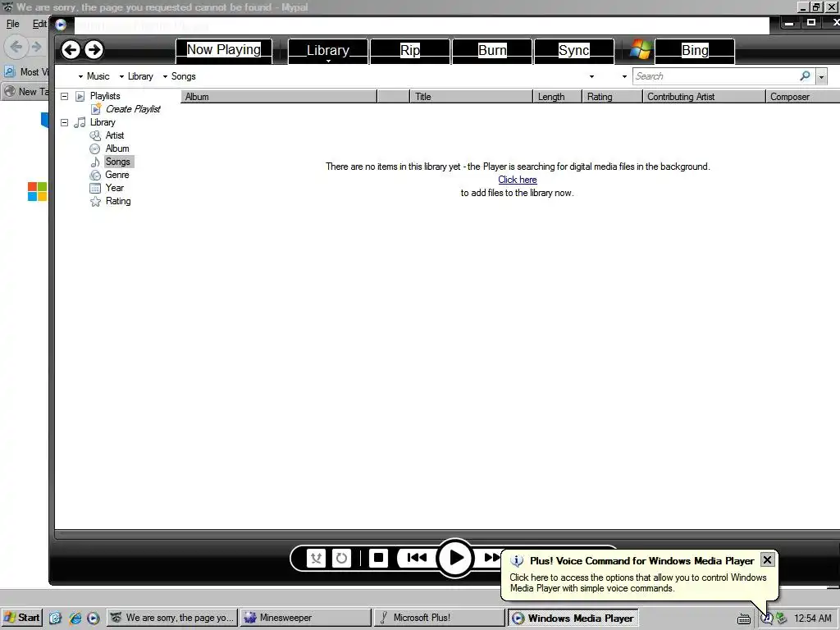Select Artist view in library tree
The width and height of the screenshot is (840, 630).
click(115, 135)
